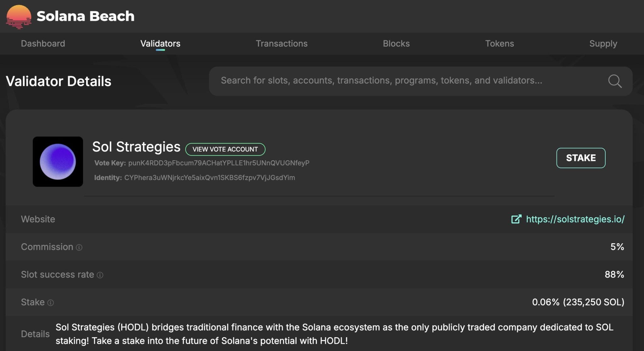Click the Vote Key address text
This screenshot has width=644, height=351.
coord(219,163)
